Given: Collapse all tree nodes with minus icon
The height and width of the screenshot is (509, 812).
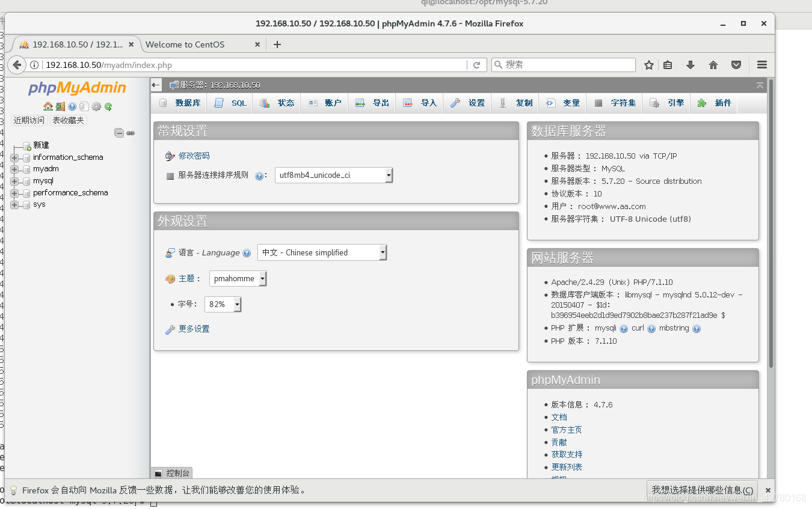Looking at the screenshot, I should 119,133.
